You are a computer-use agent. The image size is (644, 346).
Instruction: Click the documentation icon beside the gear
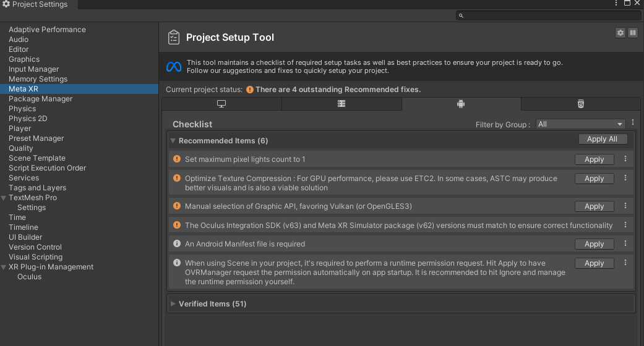[633, 33]
